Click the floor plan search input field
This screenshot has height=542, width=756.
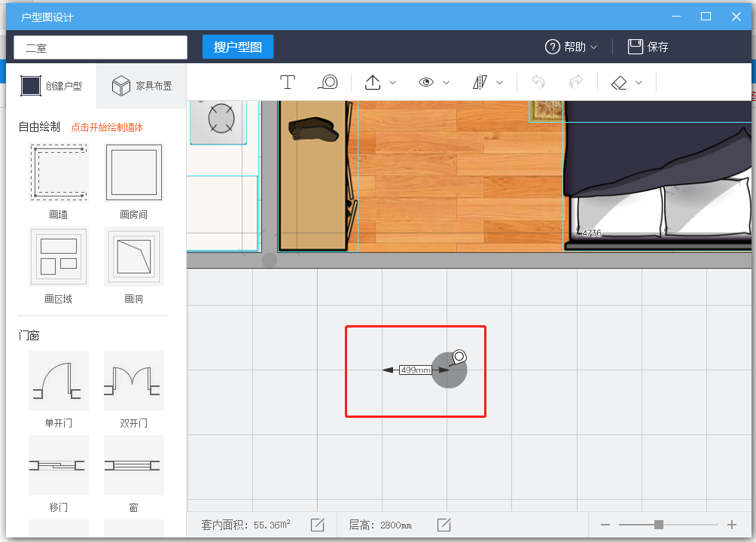click(101, 47)
